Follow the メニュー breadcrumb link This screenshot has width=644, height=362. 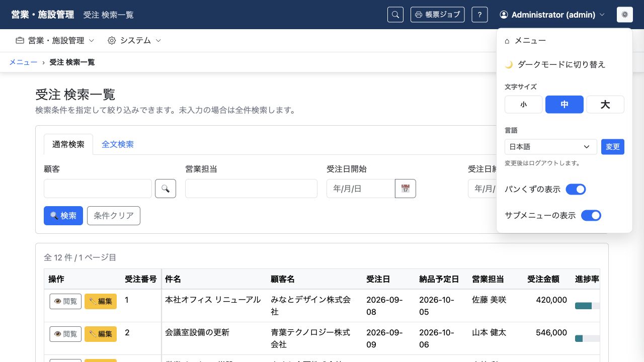pyautogui.click(x=23, y=62)
